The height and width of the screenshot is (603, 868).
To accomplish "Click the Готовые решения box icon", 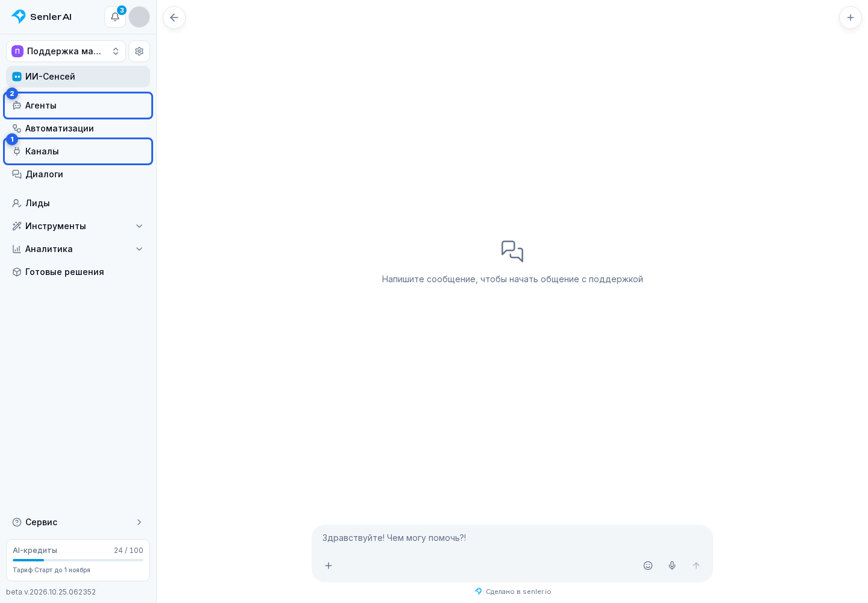I will pos(17,272).
